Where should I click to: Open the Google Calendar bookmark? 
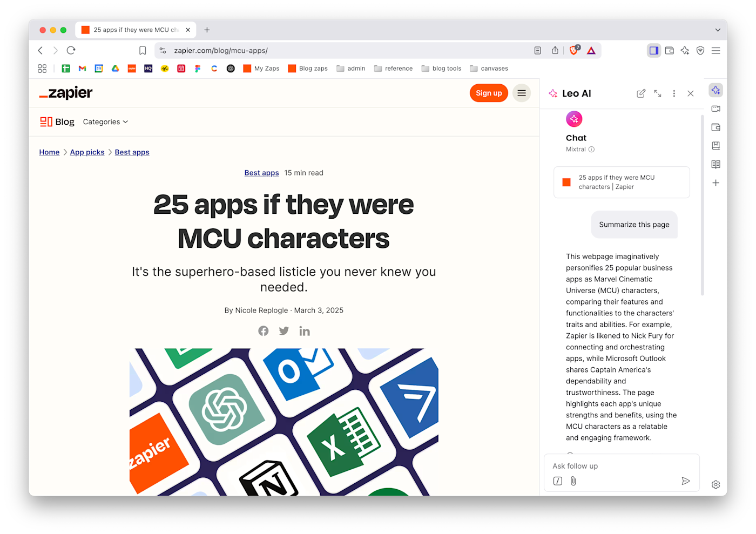click(x=99, y=69)
